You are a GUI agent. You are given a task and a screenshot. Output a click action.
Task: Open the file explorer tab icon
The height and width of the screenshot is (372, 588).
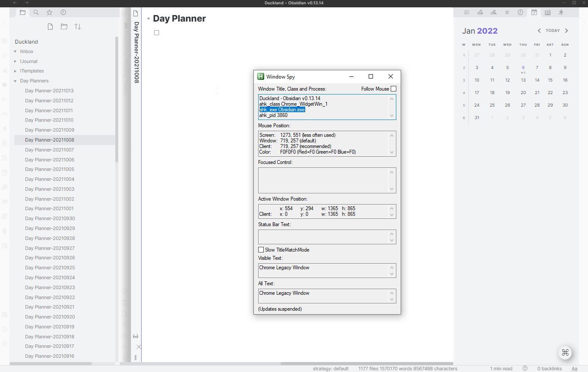point(22,13)
